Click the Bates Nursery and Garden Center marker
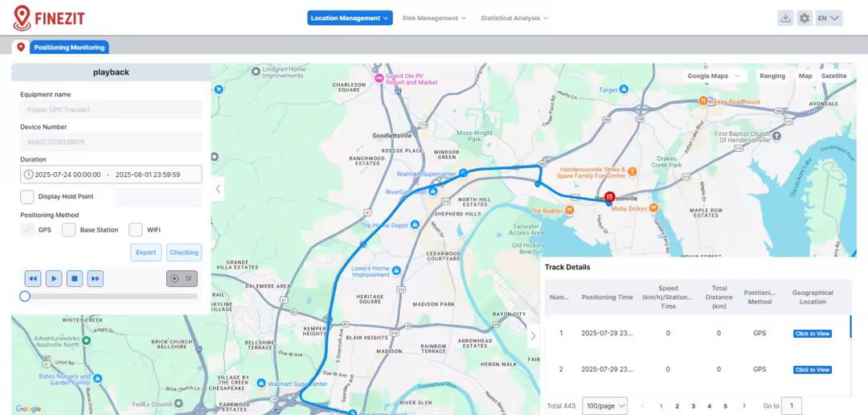This screenshot has width=868, height=415. pos(98,379)
